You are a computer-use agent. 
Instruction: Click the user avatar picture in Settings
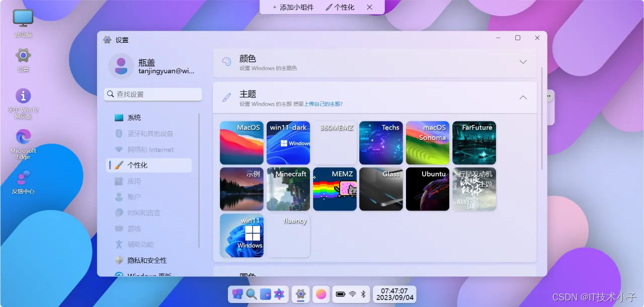point(121,66)
